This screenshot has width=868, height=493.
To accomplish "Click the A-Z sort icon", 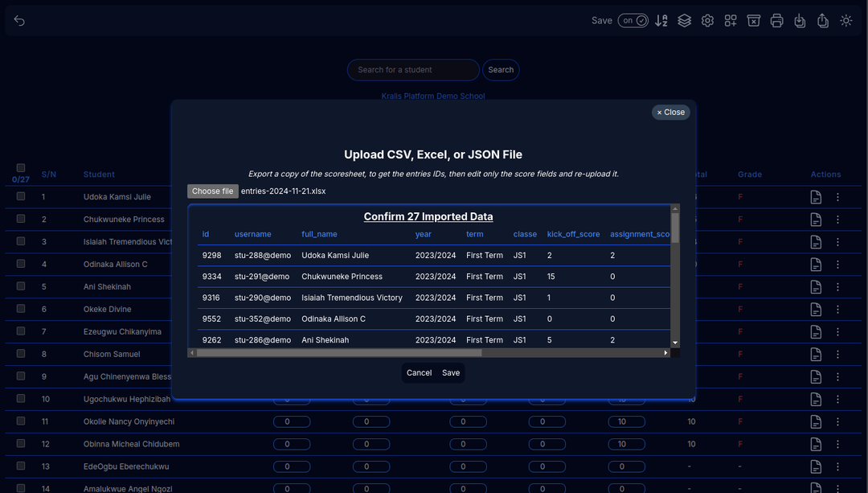I will (661, 21).
